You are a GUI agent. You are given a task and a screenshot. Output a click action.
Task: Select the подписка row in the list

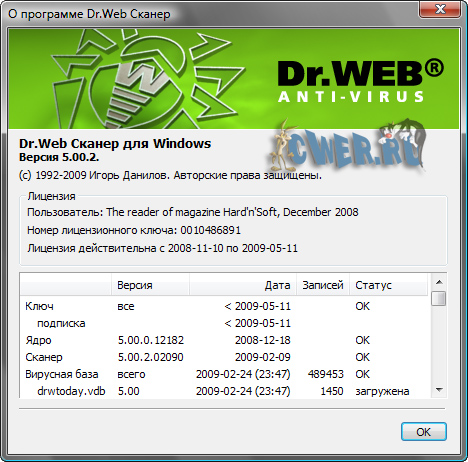(224, 323)
